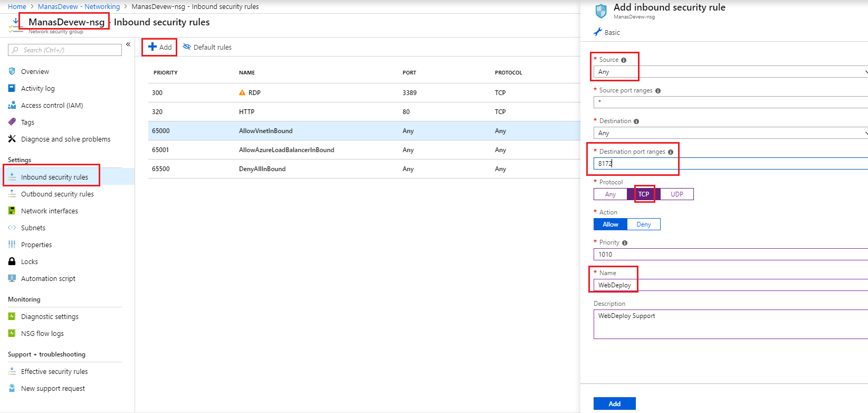Open the Overview shield icon
Image resolution: width=868 pixels, height=413 pixels.
coord(12,71)
